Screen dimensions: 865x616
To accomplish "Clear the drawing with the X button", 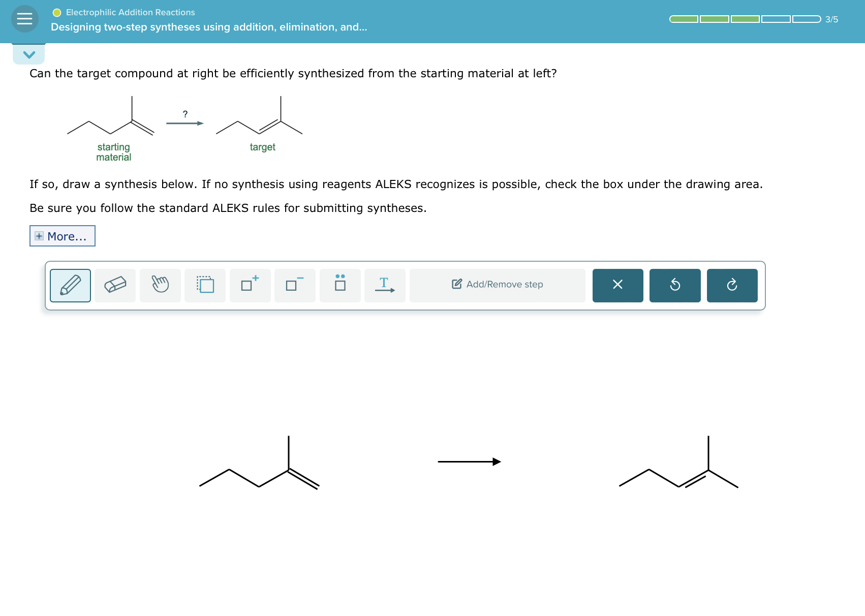I will [617, 285].
